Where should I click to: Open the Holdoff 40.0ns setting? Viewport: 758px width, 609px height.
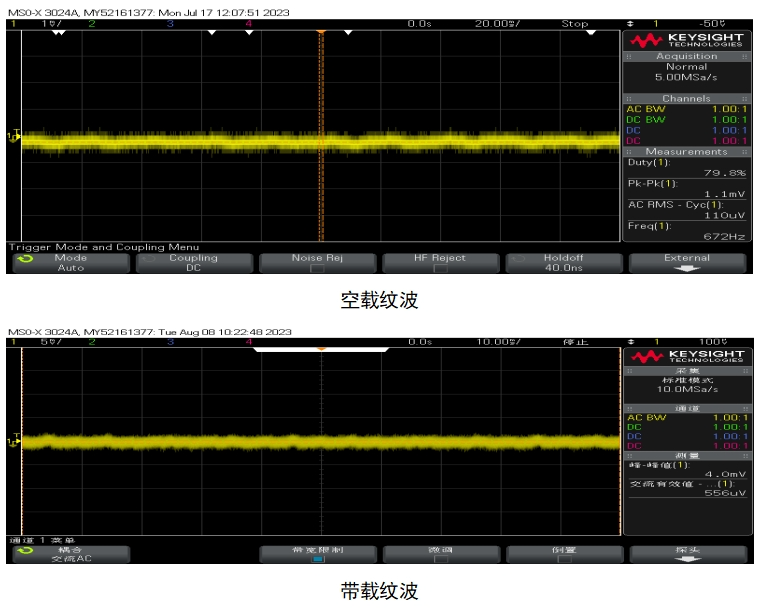click(x=564, y=263)
